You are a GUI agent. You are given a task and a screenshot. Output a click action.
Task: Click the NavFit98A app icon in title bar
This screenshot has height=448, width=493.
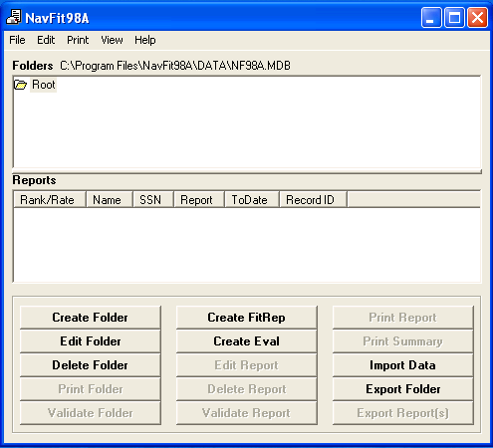tap(14, 17)
